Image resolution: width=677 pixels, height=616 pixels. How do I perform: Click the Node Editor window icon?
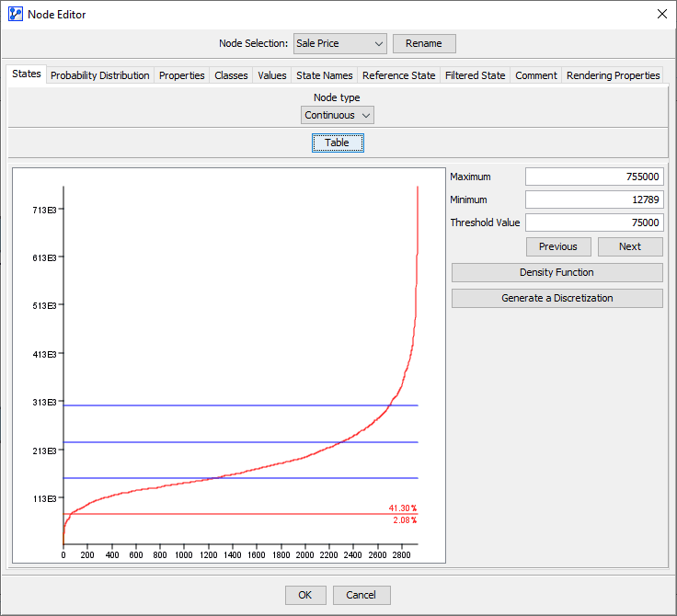click(x=15, y=14)
